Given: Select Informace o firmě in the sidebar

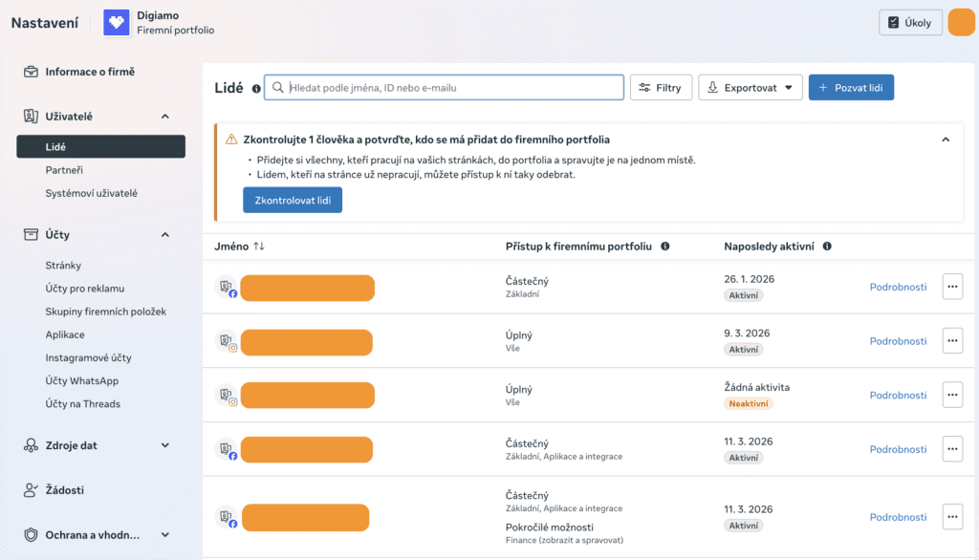Looking at the screenshot, I should 90,72.
